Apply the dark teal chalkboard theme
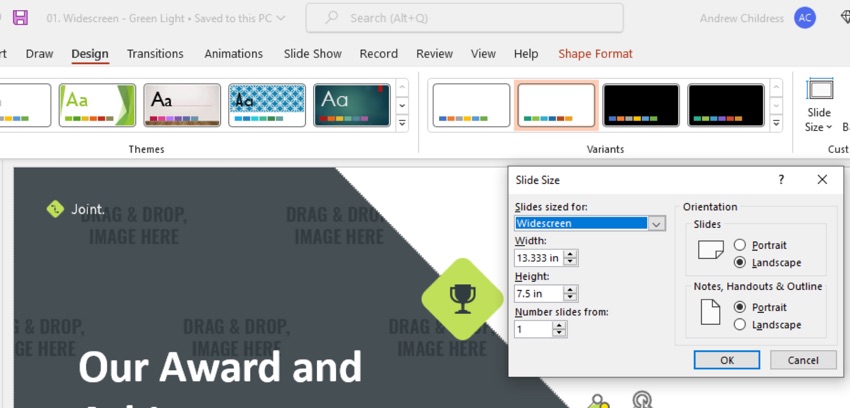The image size is (850, 408). coord(352,105)
